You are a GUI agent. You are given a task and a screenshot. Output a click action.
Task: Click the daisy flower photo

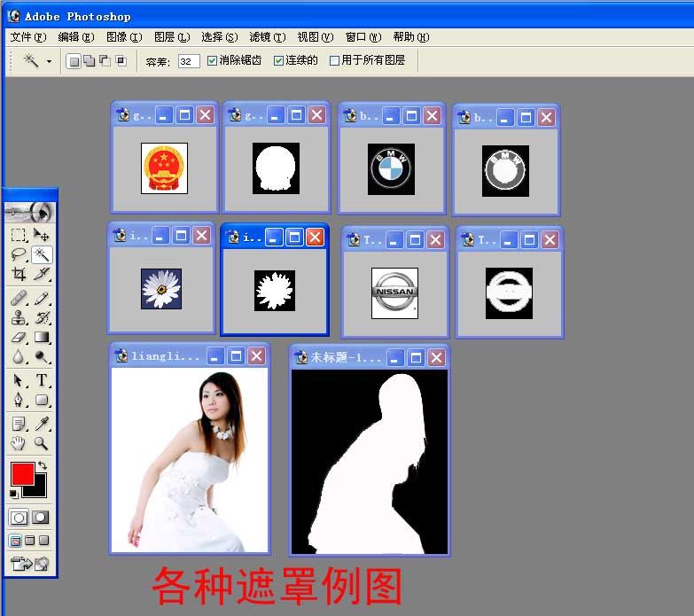click(x=161, y=289)
